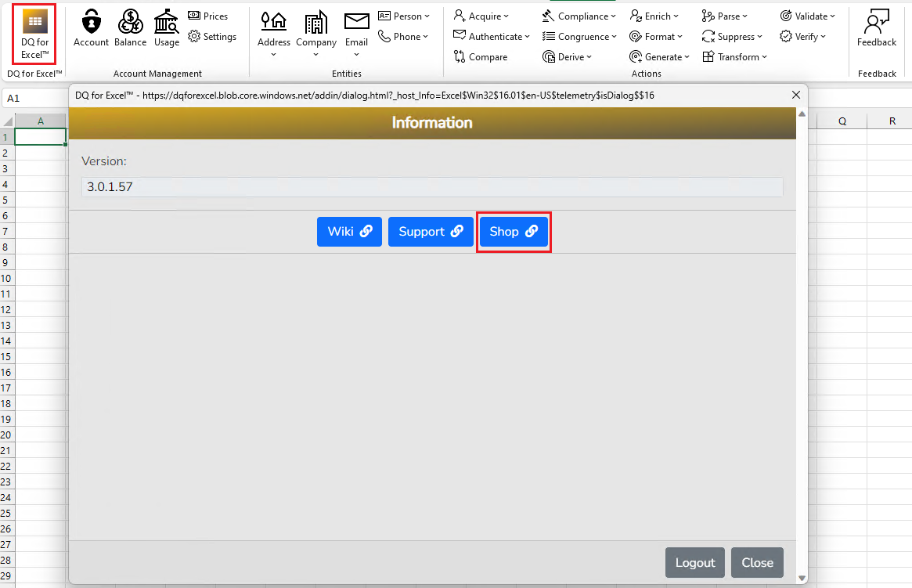This screenshot has width=912, height=588.
Task: Select column A header
Action: pyautogui.click(x=40, y=121)
